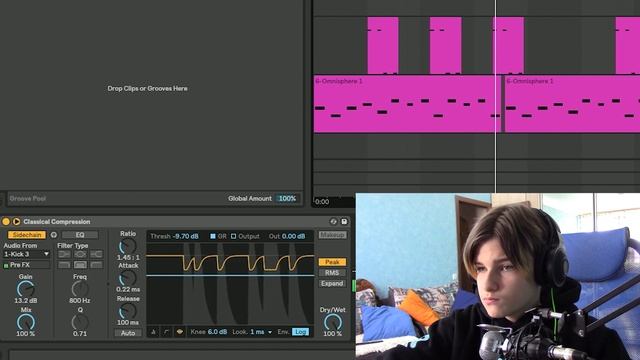This screenshot has height=360, width=640.
Task: Click the save preset disk icon
Action: (x=344, y=222)
